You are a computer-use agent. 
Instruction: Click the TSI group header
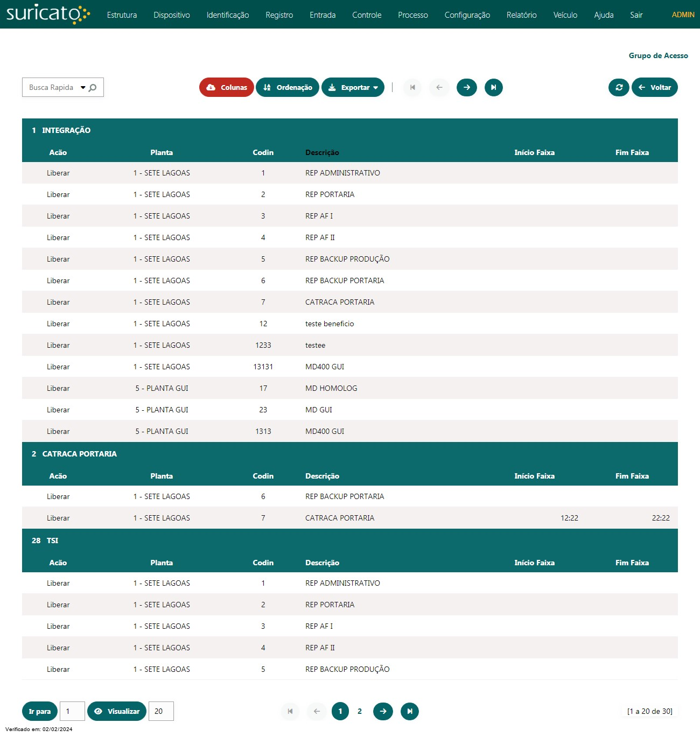coord(350,541)
